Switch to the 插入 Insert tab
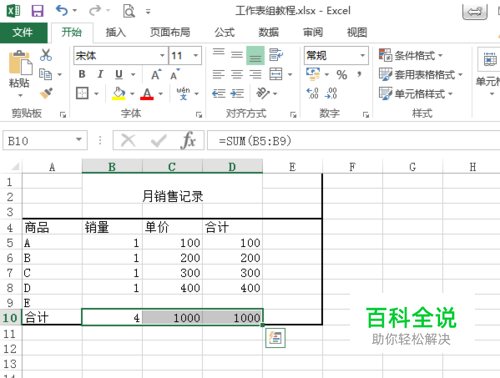 (116, 32)
